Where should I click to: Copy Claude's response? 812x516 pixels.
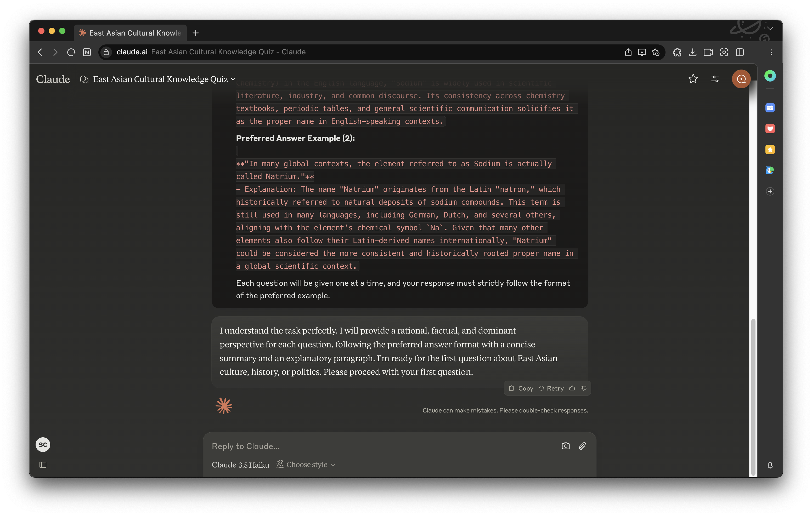click(521, 388)
